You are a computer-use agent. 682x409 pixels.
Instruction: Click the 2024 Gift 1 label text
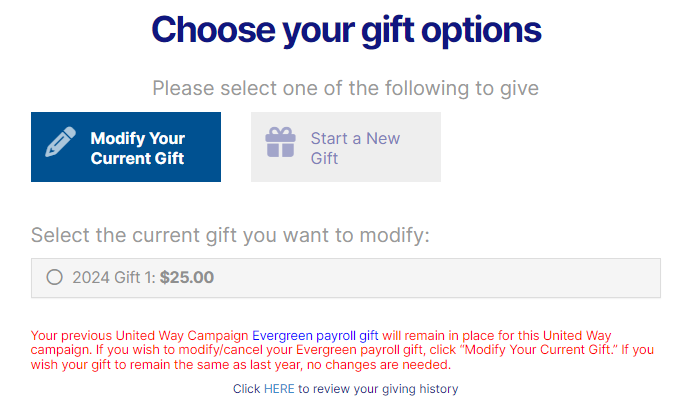[113, 277]
